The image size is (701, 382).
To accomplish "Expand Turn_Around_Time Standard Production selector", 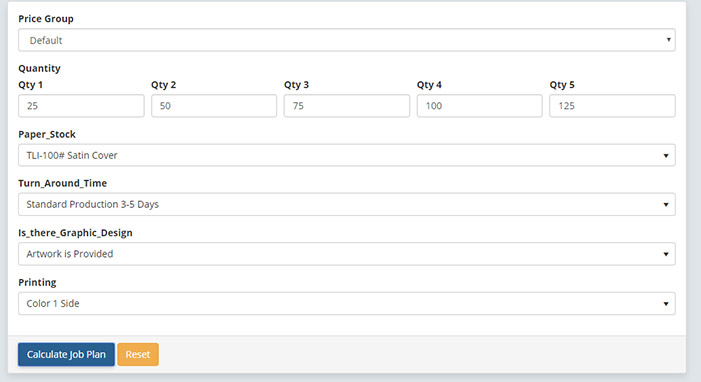I will point(346,204).
